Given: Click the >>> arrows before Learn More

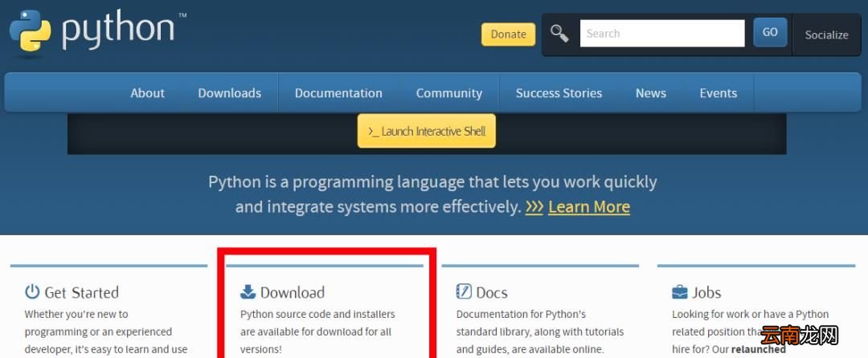Looking at the screenshot, I should 534,206.
